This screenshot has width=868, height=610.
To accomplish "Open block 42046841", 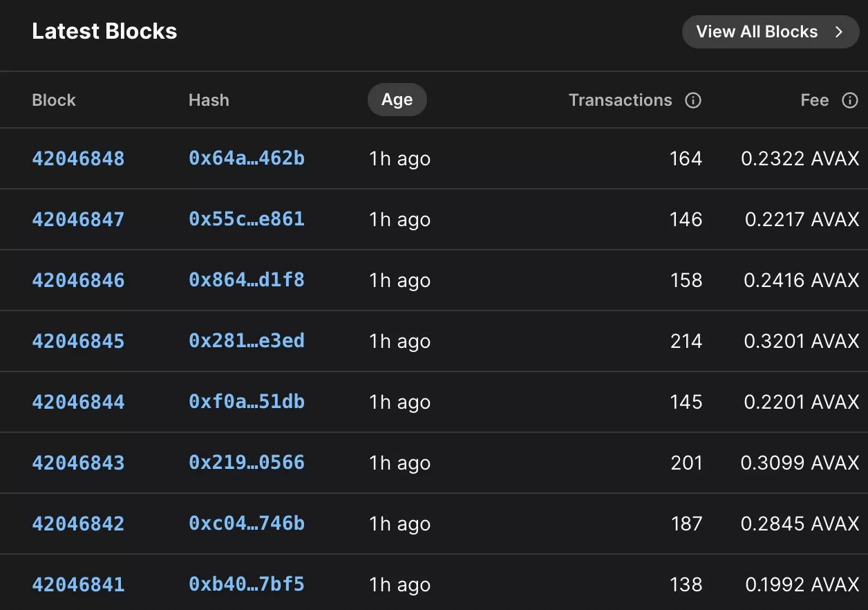I will point(78,585).
